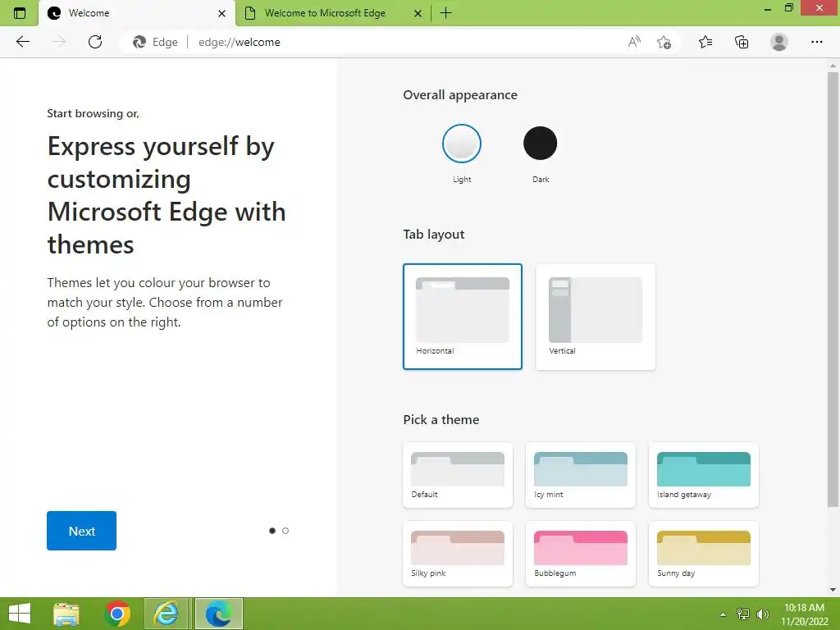
Task: Show hidden system tray icons
Action: click(x=724, y=614)
